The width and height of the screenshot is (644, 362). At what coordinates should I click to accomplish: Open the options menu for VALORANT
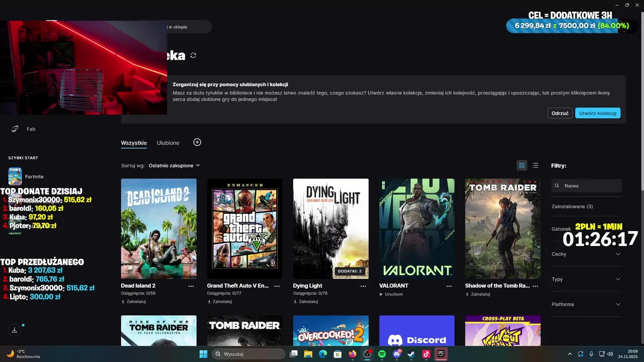[449, 286]
